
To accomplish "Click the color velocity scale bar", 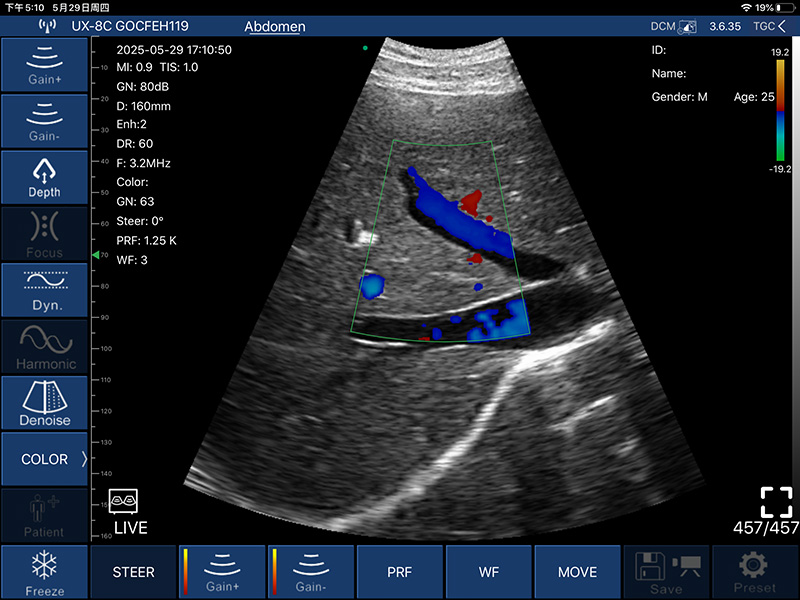I will click(x=779, y=110).
